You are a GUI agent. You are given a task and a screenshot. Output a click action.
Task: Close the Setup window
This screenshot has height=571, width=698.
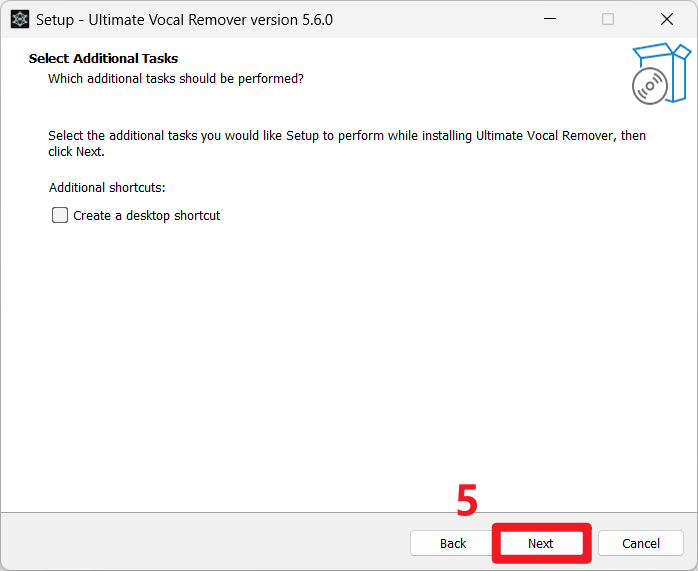point(666,19)
